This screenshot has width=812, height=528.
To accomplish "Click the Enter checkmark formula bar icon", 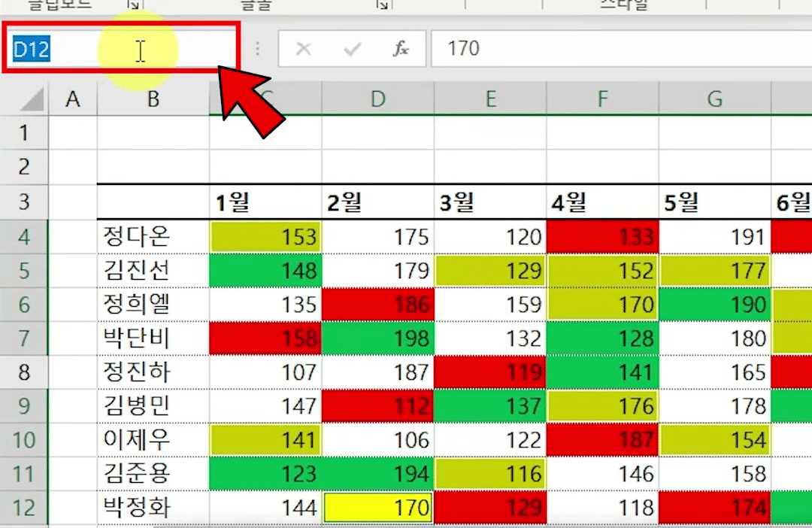I will [x=352, y=49].
